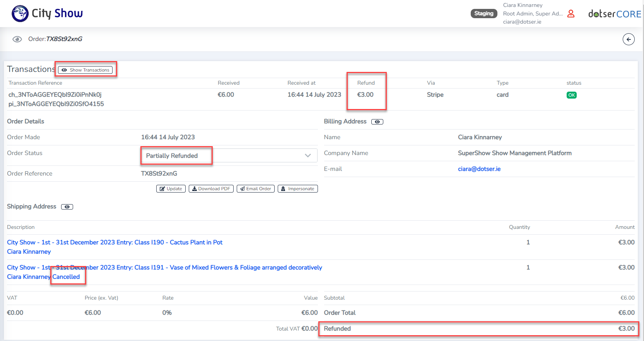Click the eye icon beside Order title
The width and height of the screenshot is (644, 341).
[17, 39]
